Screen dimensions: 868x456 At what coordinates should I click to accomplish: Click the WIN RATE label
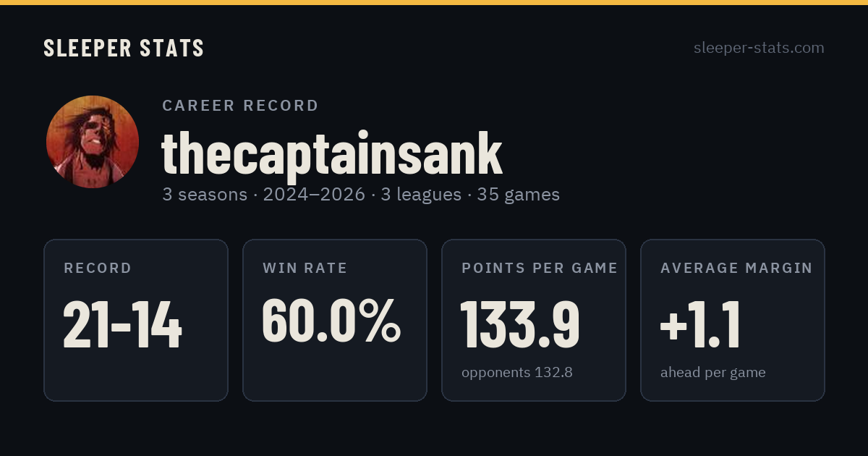[305, 268]
